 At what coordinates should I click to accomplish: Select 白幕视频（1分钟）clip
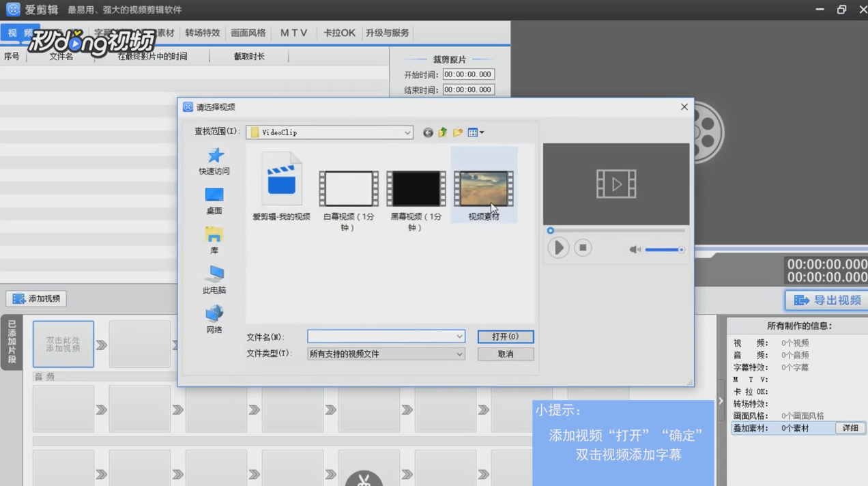(348, 201)
